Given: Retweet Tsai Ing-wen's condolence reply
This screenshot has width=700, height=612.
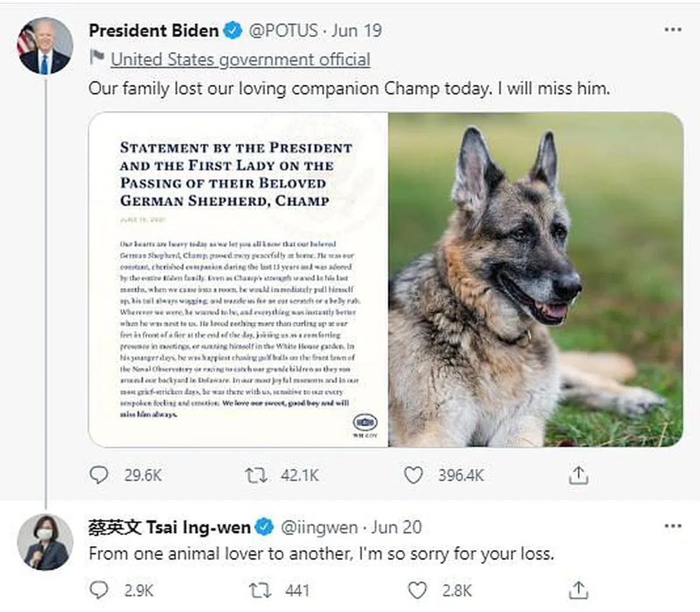Looking at the screenshot, I should (x=260, y=590).
